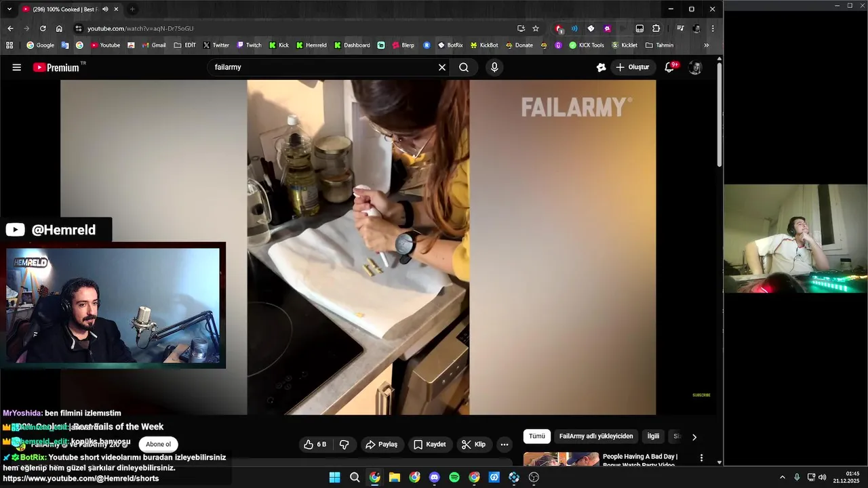Open 'People Having A Bad Day' video thumbnail

[x=561, y=459]
